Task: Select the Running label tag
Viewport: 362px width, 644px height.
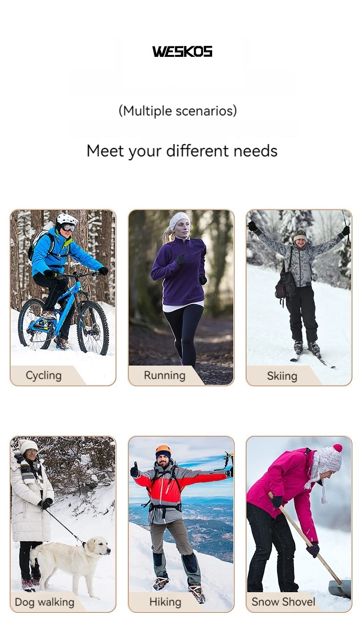Action: (165, 375)
